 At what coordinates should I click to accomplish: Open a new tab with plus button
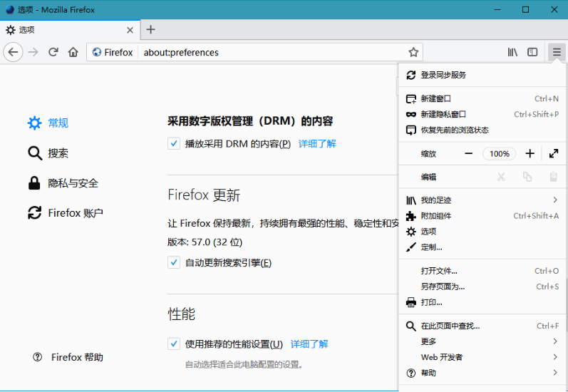tap(150, 29)
